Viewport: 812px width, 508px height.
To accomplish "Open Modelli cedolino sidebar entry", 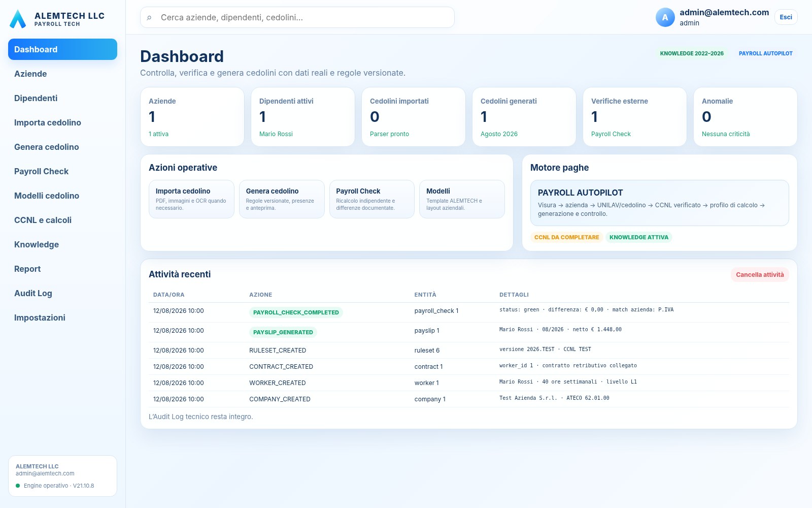I will click(x=62, y=196).
